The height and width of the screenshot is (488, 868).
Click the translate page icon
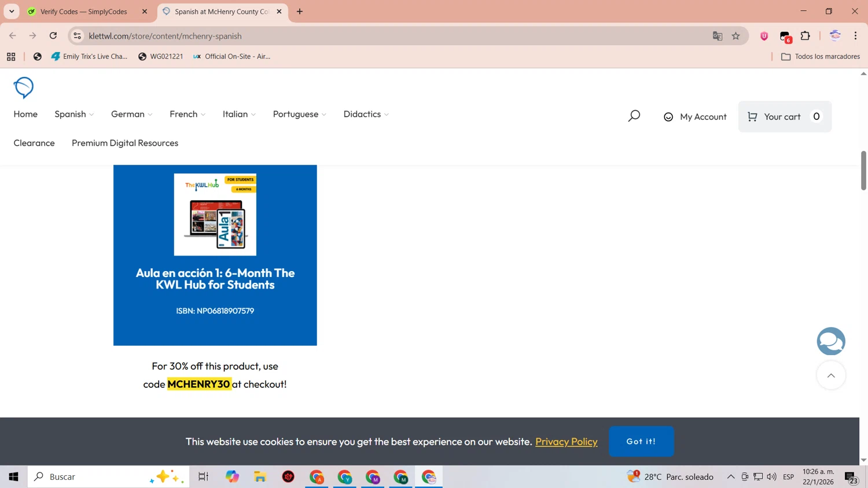718,36
